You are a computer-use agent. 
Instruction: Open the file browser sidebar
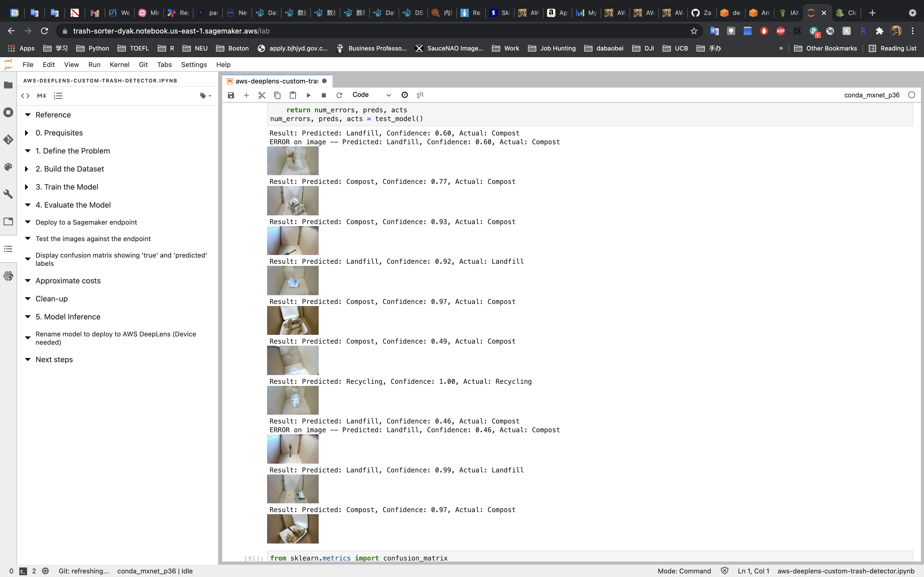(9, 85)
